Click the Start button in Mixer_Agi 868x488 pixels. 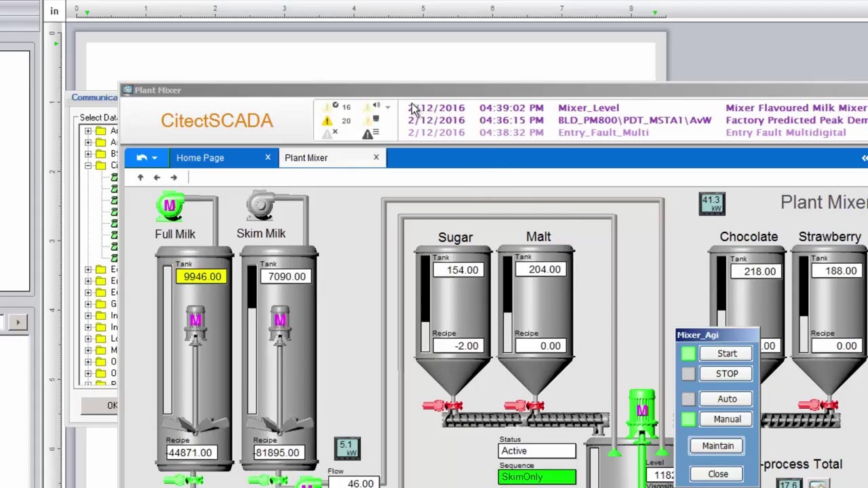[727, 354]
